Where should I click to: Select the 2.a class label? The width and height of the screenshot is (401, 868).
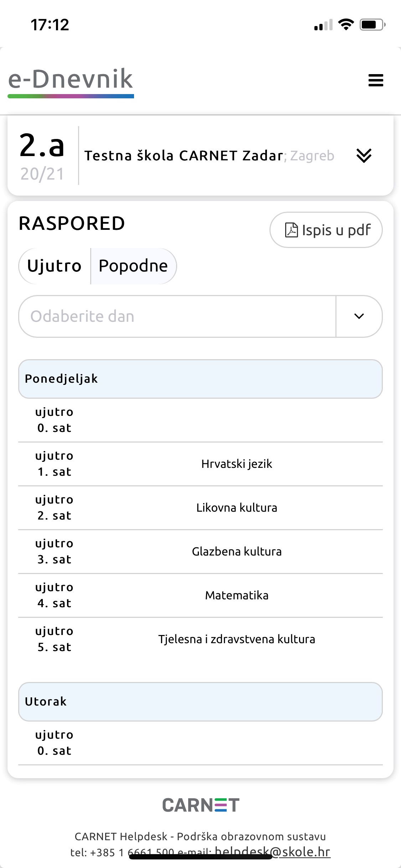[42, 145]
